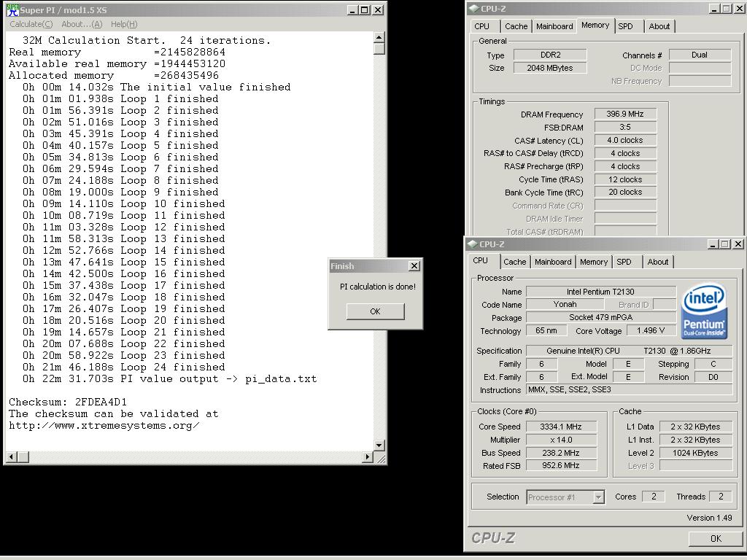Switch to Cache tab in back CPU-Z window
747x560 pixels.
point(516,26)
